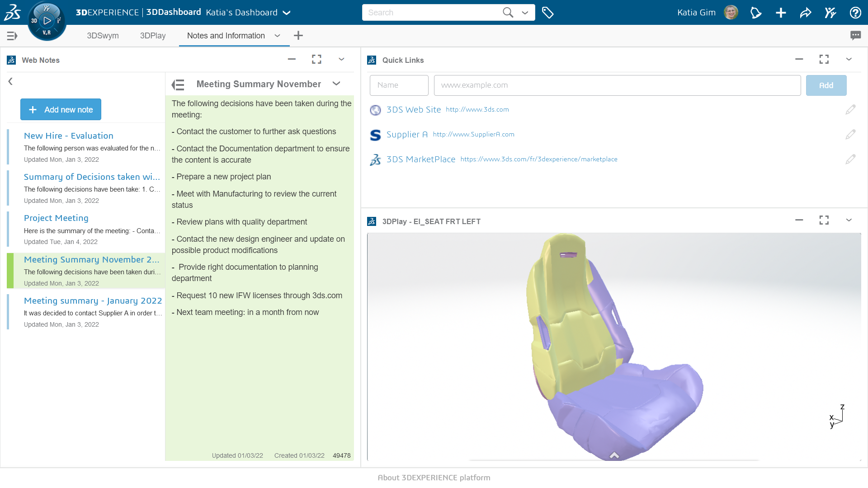Open the 3DS MarketPlace link

coord(420,159)
